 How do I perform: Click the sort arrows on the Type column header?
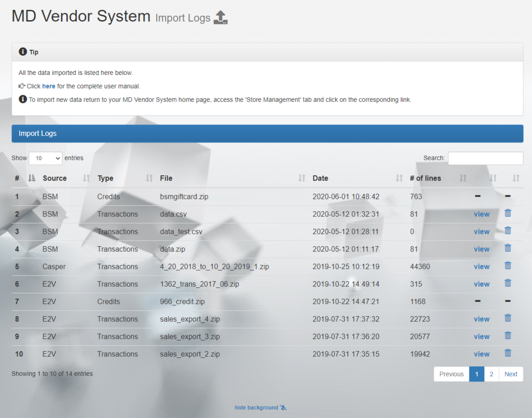click(x=147, y=178)
